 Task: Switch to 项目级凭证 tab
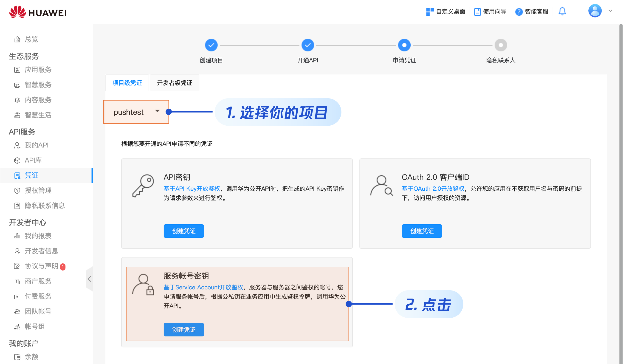[127, 83]
